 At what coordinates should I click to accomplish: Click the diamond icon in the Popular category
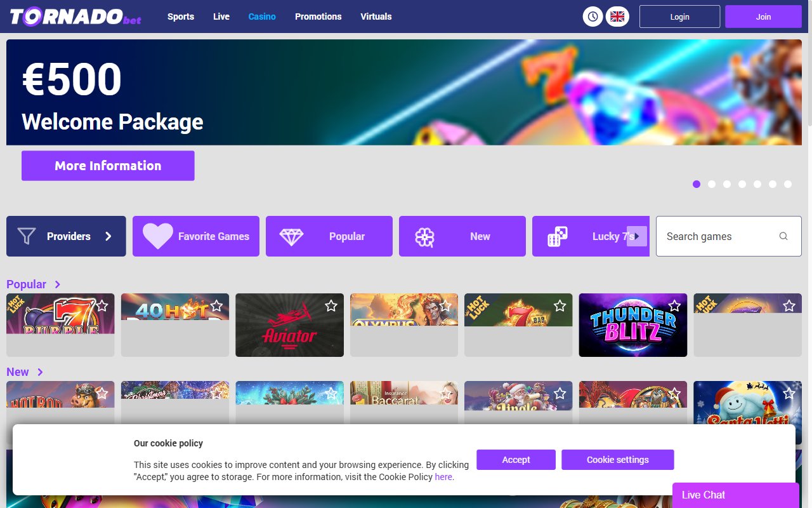[x=291, y=237]
